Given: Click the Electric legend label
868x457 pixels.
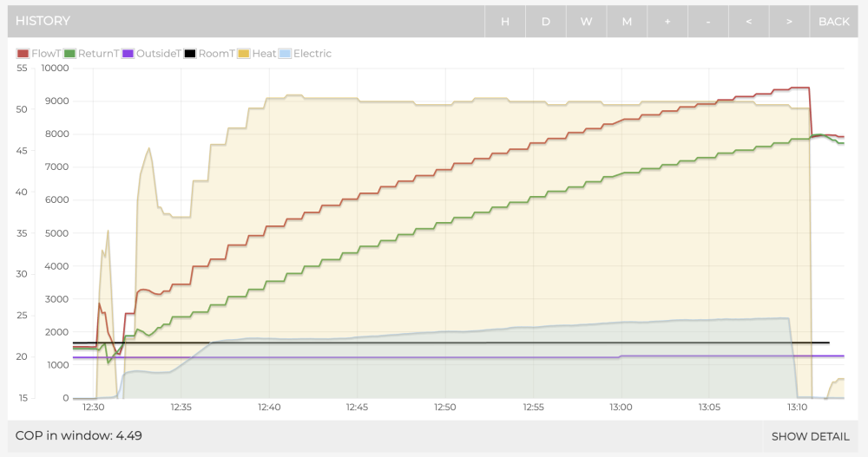Looking at the screenshot, I should pos(312,54).
